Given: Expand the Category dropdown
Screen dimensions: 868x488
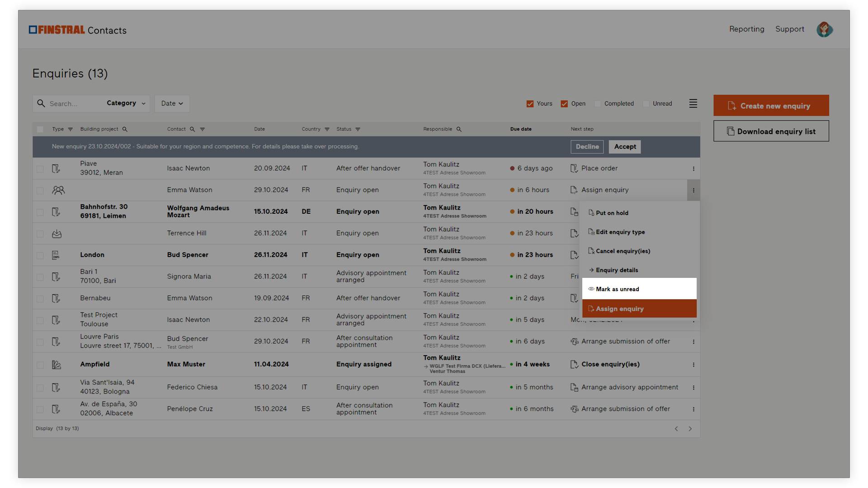Looking at the screenshot, I should [x=126, y=103].
